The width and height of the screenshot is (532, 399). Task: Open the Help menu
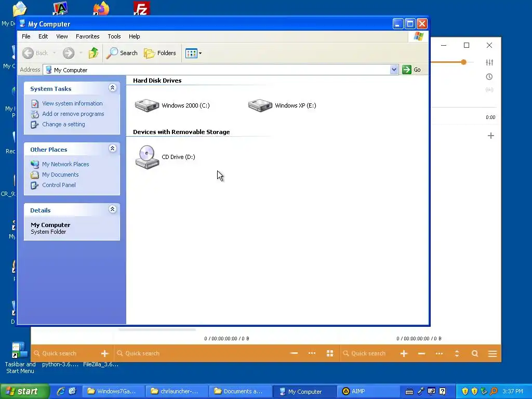135,36
